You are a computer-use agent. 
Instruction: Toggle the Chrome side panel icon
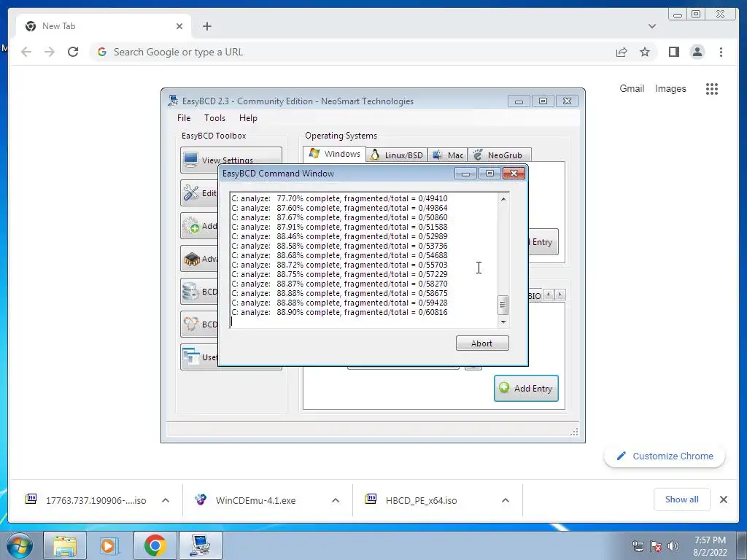(x=673, y=52)
